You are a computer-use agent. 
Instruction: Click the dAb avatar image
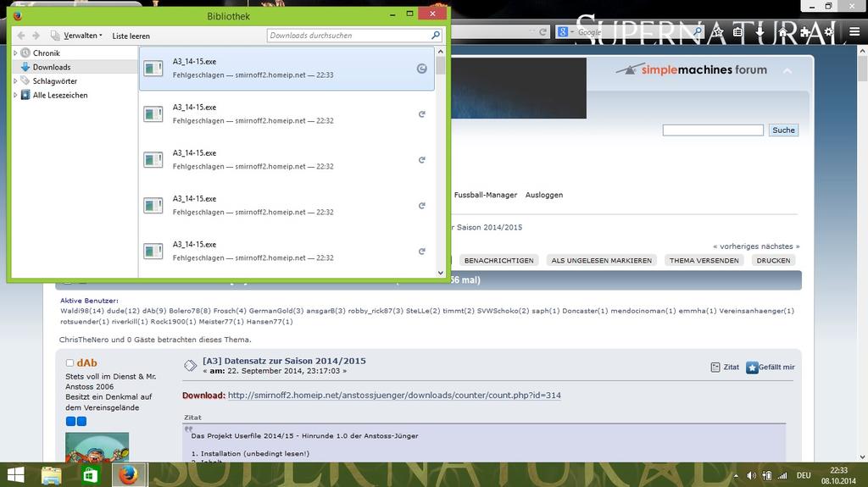(x=97, y=447)
